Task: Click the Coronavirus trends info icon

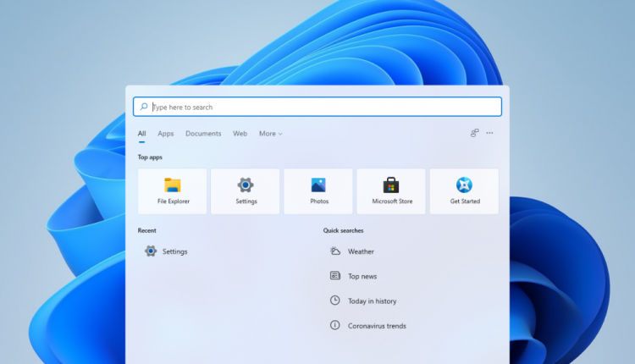Action: point(335,326)
